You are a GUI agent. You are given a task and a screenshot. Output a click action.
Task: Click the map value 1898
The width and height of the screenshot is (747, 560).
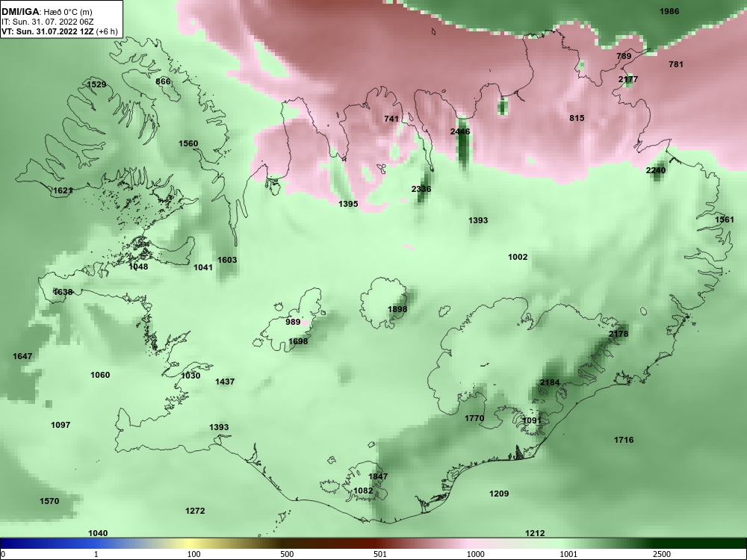click(x=397, y=310)
